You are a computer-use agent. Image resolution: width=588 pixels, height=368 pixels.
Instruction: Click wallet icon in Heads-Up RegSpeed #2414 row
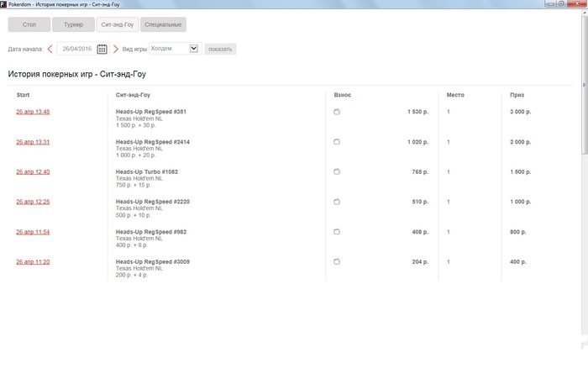337,142
